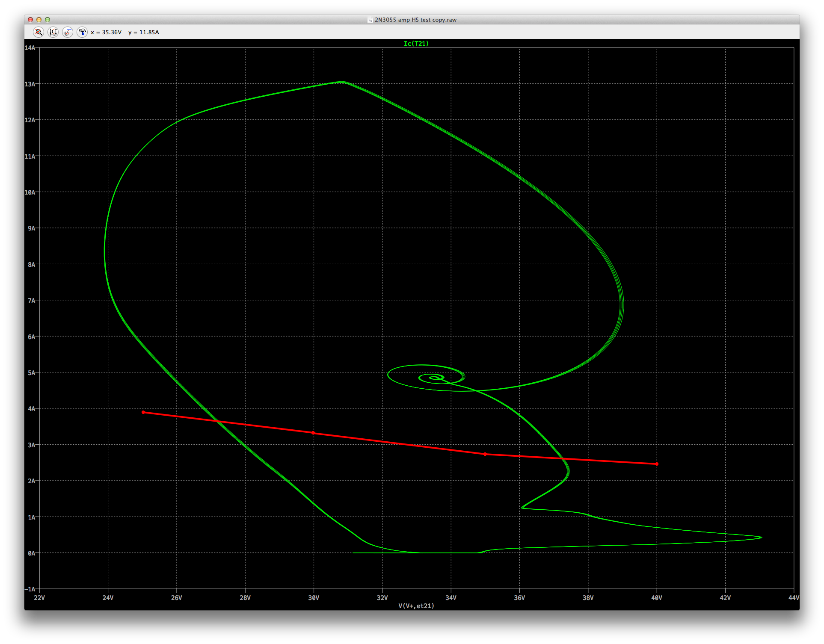Click the window title 2N3055 amp HS test copy.raw

[415, 20]
